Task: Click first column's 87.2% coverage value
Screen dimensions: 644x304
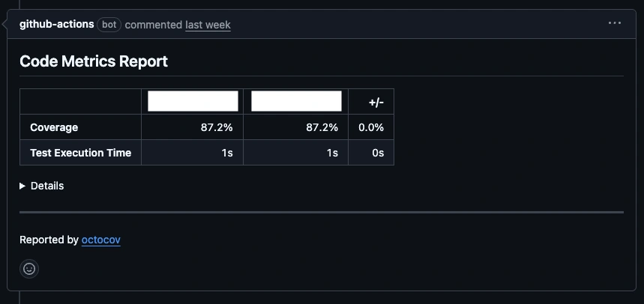Action: (x=217, y=127)
